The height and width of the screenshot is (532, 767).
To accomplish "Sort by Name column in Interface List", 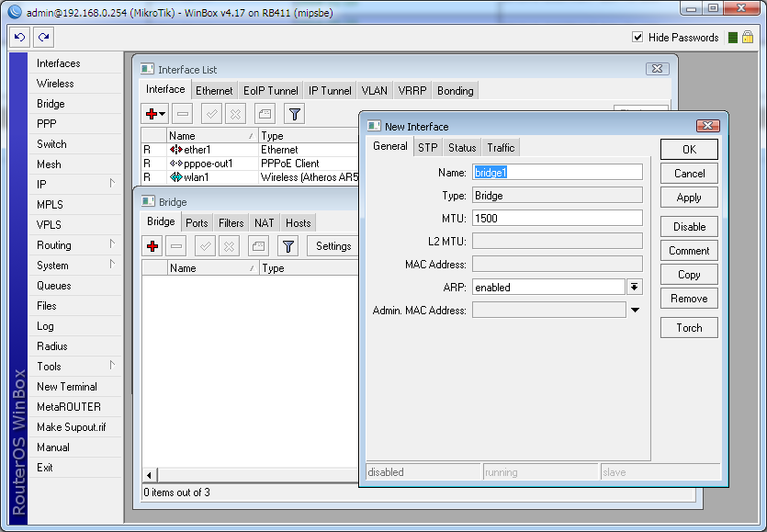I will [212, 136].
